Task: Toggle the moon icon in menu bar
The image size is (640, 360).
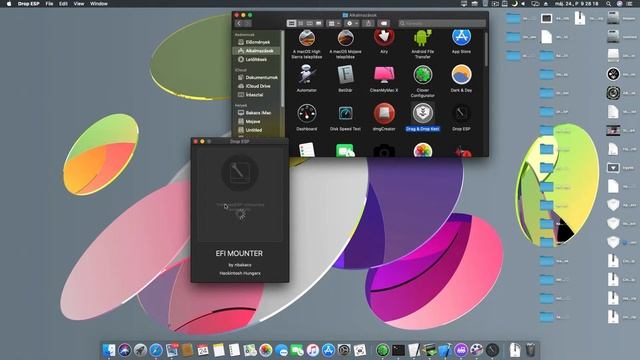Action: click(x=514, y=4)
